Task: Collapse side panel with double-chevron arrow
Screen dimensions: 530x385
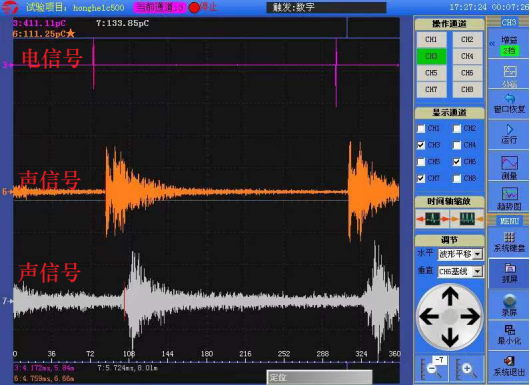Action: click(492, 44)
